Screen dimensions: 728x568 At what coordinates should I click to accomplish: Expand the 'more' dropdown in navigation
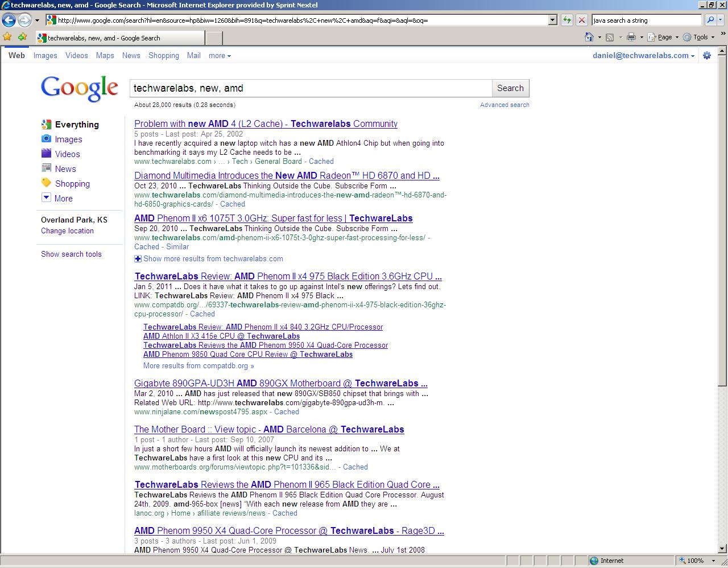(x=220, y=55)
